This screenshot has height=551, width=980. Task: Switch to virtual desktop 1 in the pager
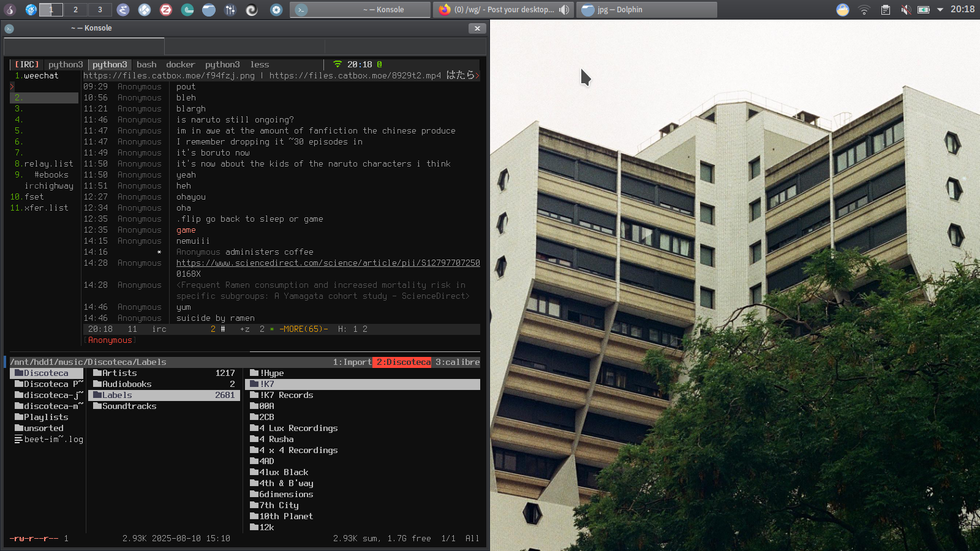(x=51, y=9)
